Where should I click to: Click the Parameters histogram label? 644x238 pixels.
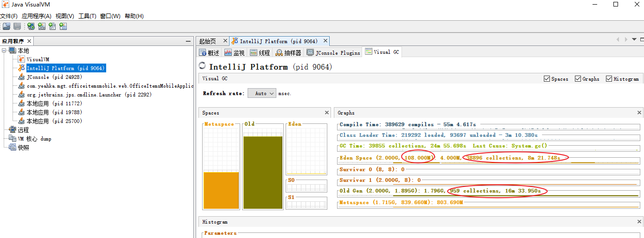tap(220, 233)
